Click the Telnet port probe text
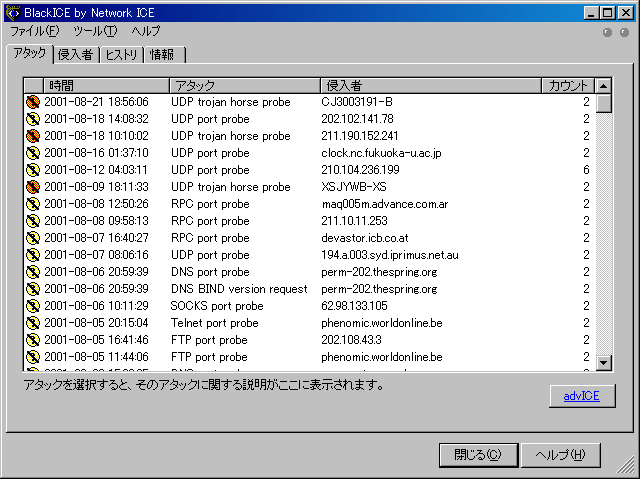Image resolution: width=640 pixels, height=479 pixels. tap(215, 323)
